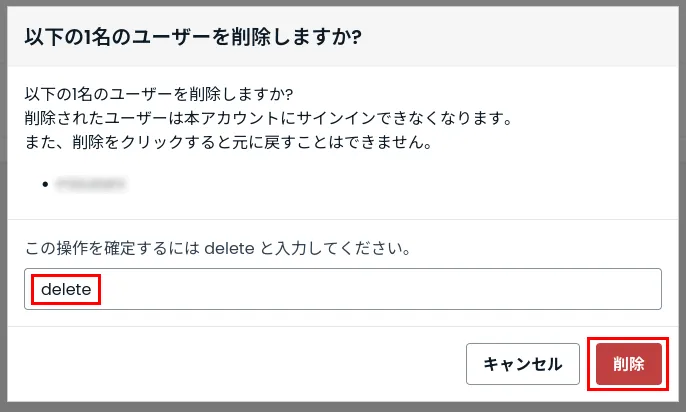Click the warning line about サインイン
This screenshot has width=686, height=412.
tap(268, 119)
